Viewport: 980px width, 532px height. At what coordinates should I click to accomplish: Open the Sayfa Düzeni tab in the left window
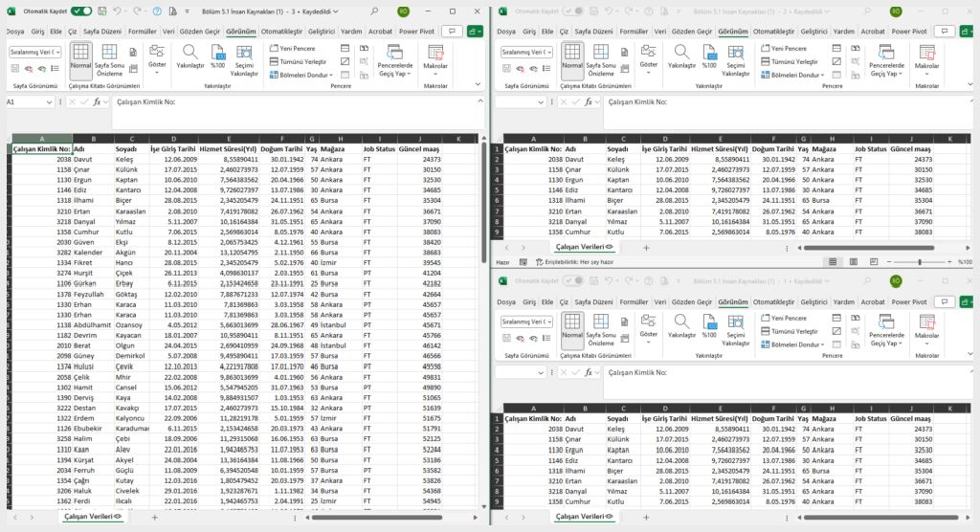point(101,32)
